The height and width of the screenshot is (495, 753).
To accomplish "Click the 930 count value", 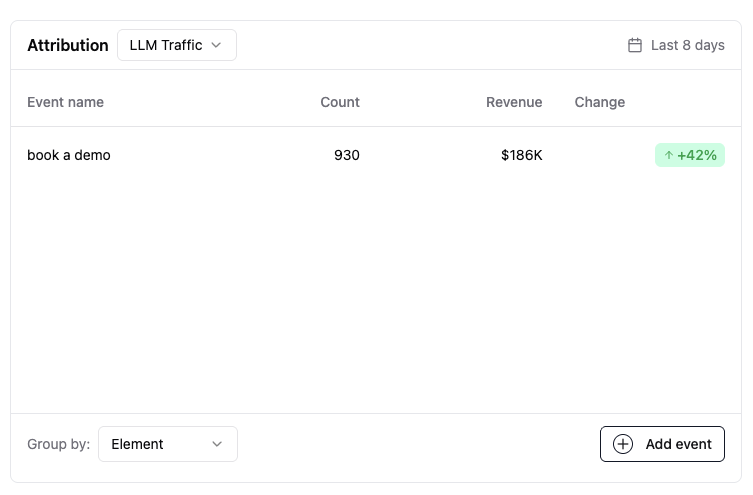I will (347, 155).
